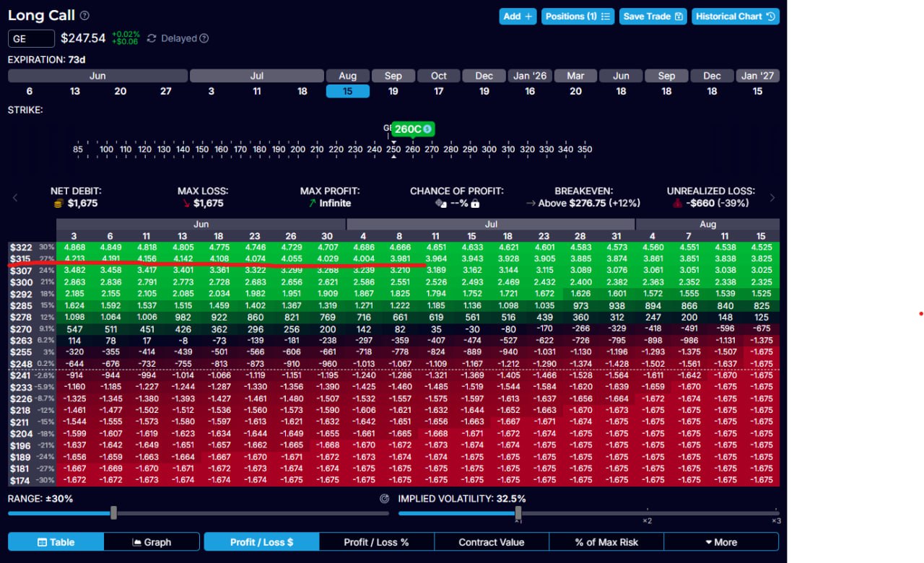Click the GE ticker symbol input field

pos(31,39)
